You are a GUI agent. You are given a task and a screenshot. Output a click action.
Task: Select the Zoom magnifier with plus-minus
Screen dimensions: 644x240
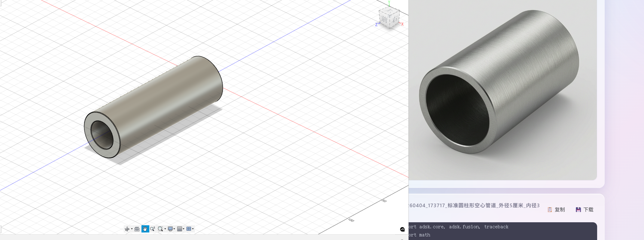tap(153, 229)
